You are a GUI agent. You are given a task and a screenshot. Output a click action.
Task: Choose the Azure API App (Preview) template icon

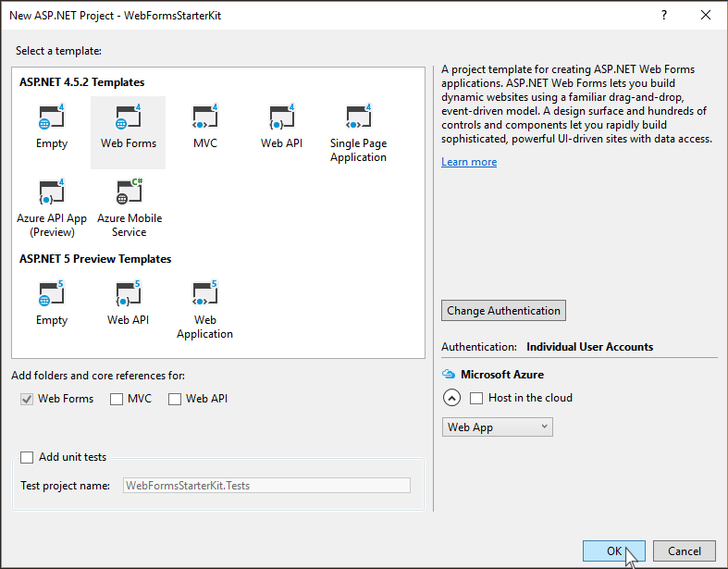pyautogui.click(x=52, y=192)
